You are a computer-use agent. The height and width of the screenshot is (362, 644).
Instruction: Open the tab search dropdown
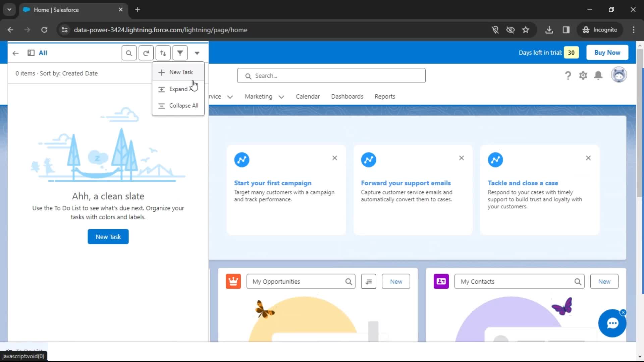(9, 10)
